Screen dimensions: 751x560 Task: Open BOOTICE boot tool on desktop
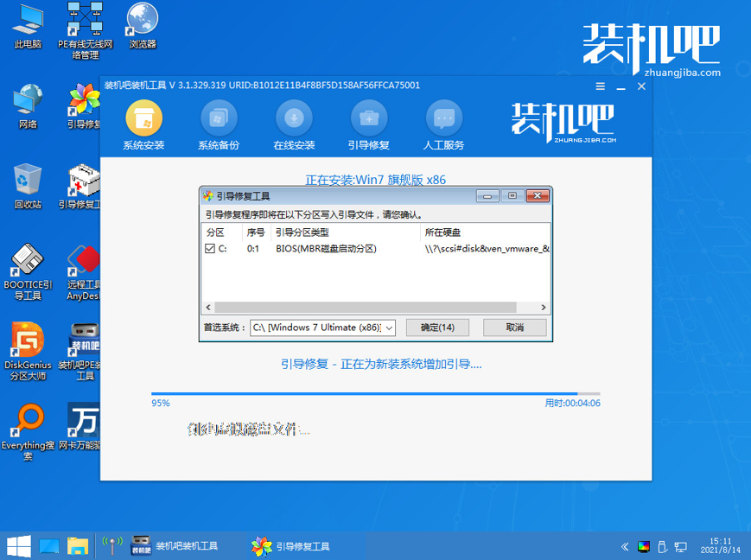[x=26, y=259]
